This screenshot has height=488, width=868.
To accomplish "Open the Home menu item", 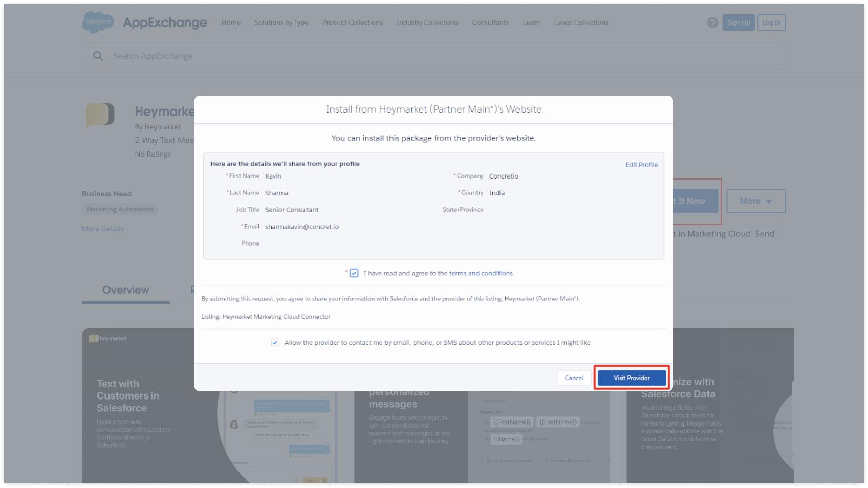I will pos(231,23).
